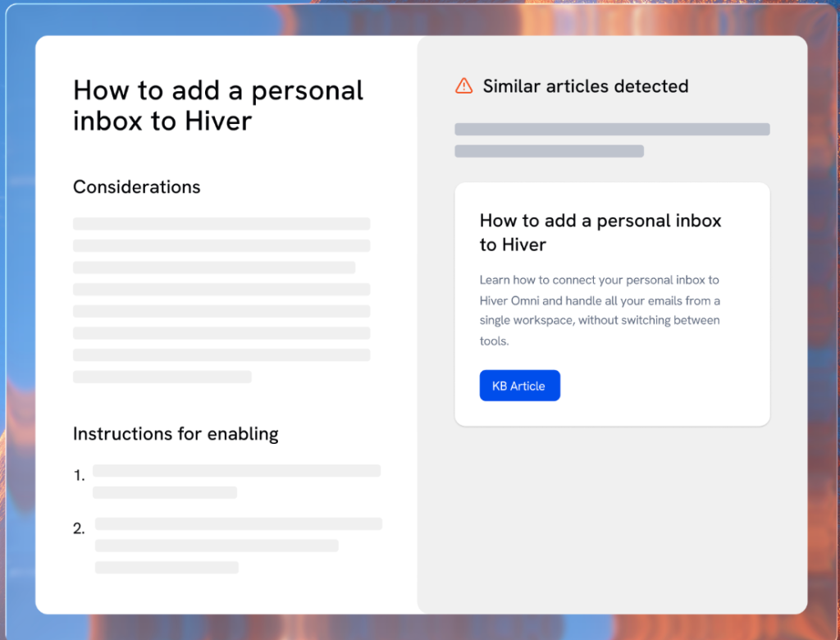Select the middle placeholder paragraph line in Considerations
This screenshot has width=840, height=640.
point(221,289)
